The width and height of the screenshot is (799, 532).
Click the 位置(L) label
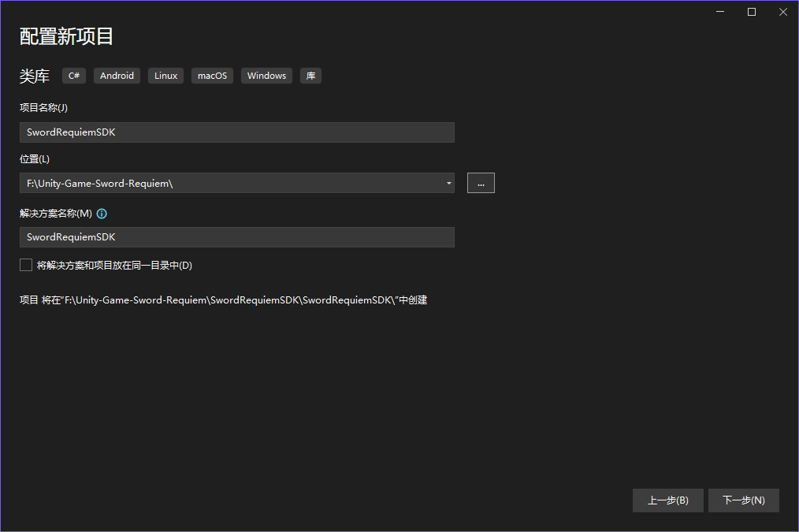click(35, 159)
